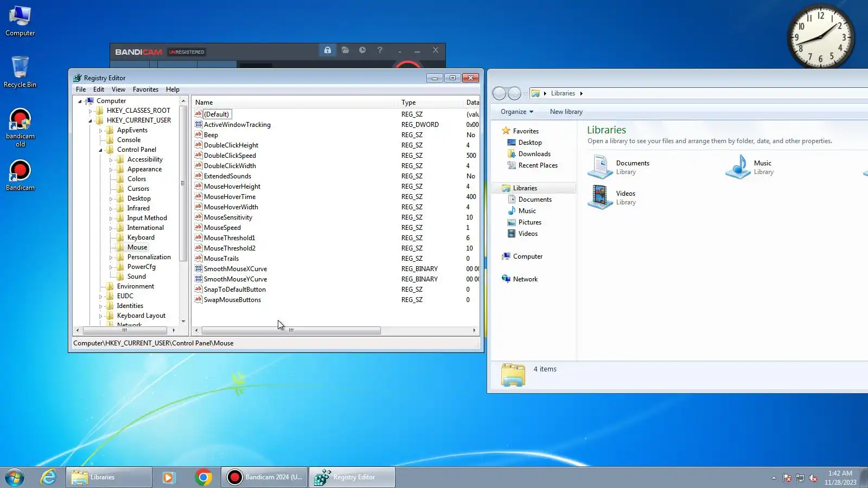
Task: Expand the AppEvents registry key
Action: (100, 130)
